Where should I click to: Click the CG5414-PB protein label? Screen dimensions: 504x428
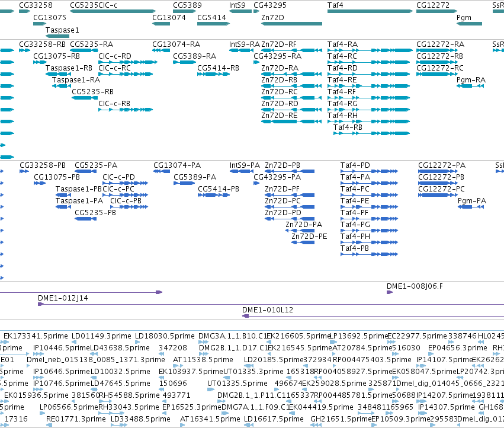(219, 189)
